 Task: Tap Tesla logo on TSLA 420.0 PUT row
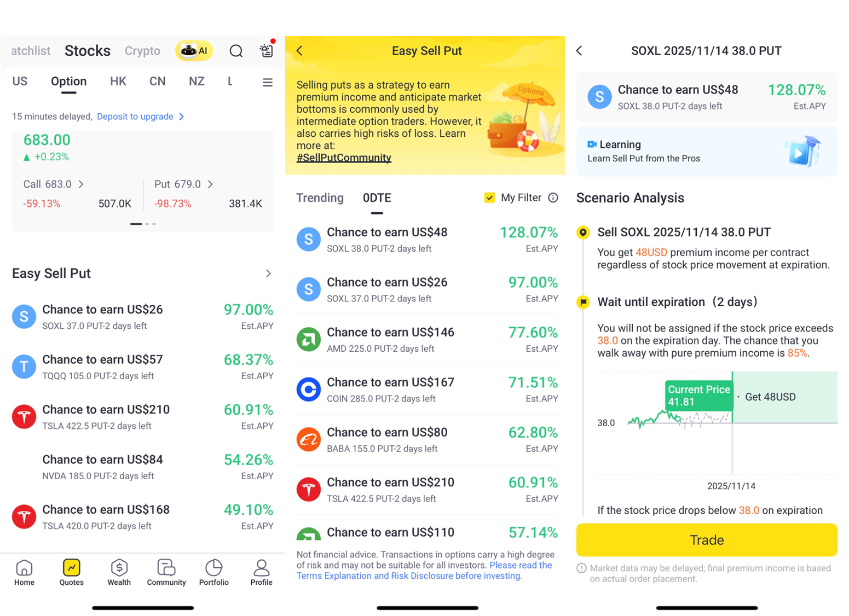pyautogui.click(x=24, y=516)
